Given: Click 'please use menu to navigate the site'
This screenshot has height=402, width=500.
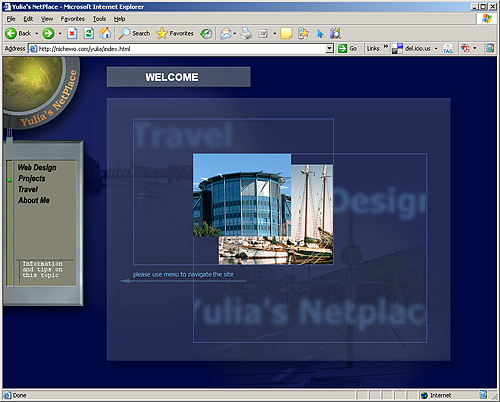Looking at the screenshot, I should click(183, 275).
